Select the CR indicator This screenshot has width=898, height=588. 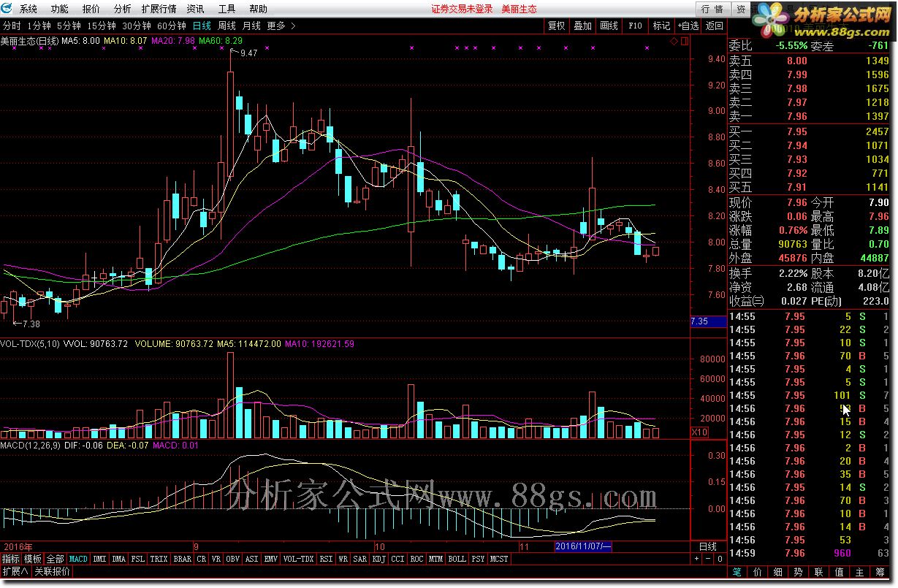[x=202, y=559]
